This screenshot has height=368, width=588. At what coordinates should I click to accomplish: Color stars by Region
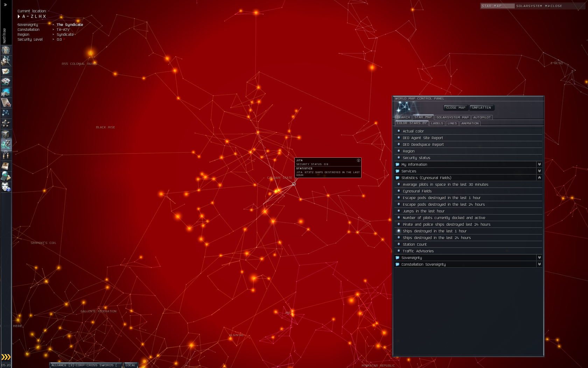468,151
